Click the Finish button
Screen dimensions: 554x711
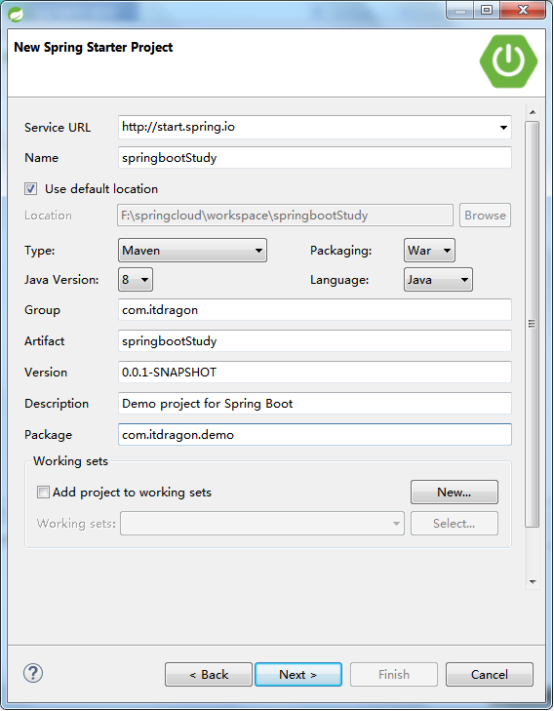(x=394, y=674)
